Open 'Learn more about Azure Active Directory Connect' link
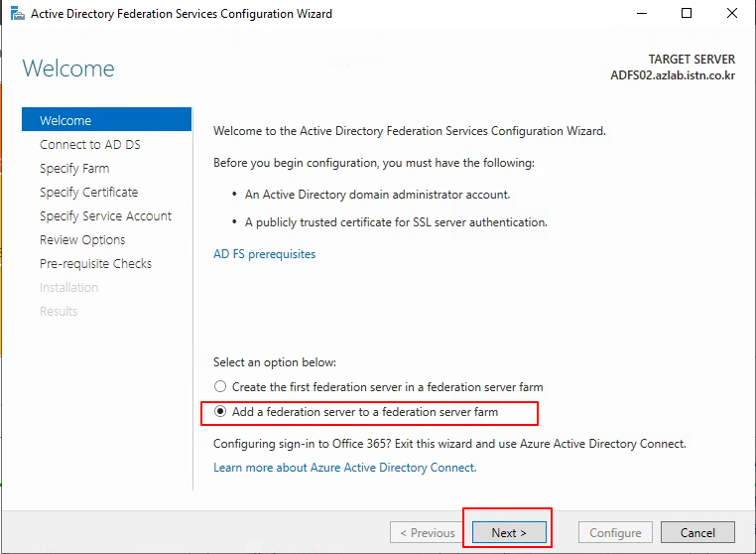 click(344, 468)
